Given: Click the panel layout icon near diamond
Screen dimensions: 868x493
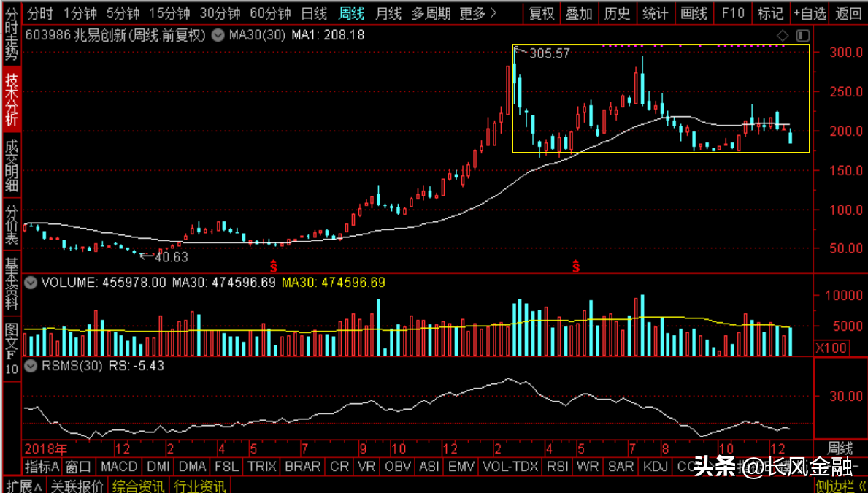Looking at the screenshot, I should (x=803, y=36).
